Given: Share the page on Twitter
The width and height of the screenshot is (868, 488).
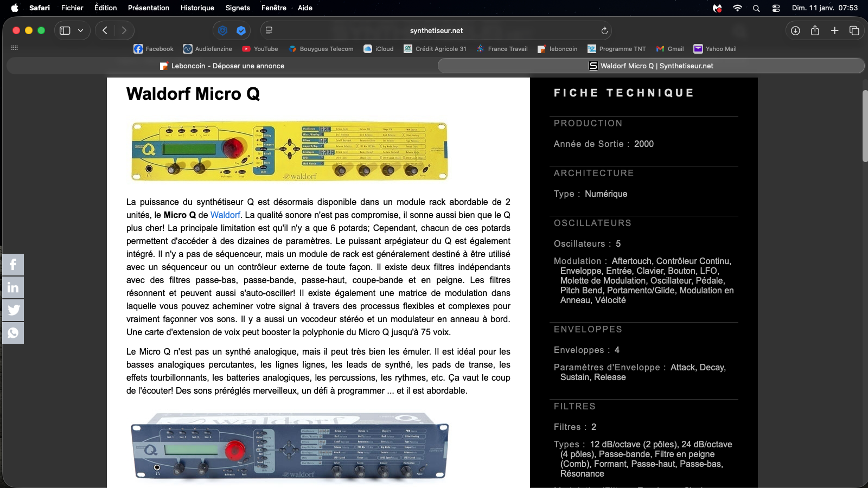Looking at the screenshot, I should point(13,310).
